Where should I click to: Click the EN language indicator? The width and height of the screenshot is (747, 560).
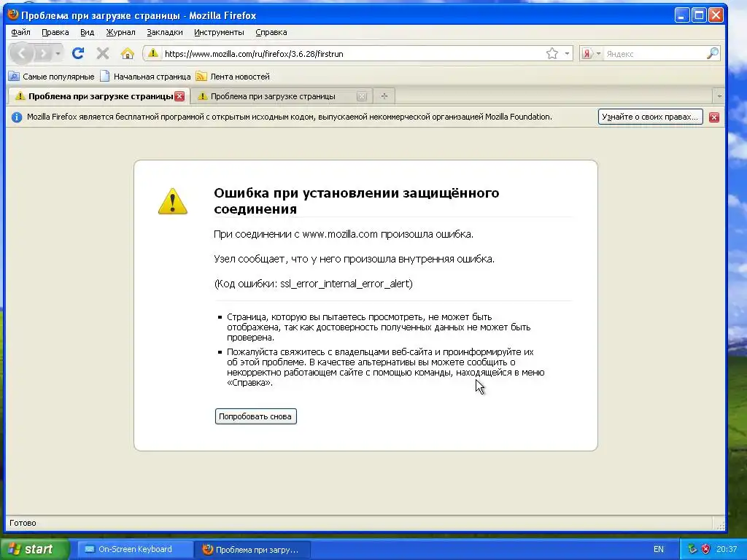[x=659, y=549]
